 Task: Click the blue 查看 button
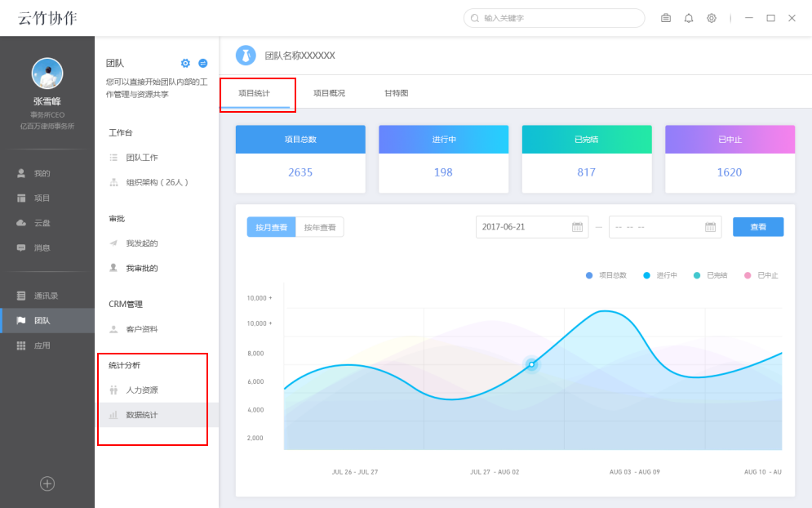tap(758, 227)
